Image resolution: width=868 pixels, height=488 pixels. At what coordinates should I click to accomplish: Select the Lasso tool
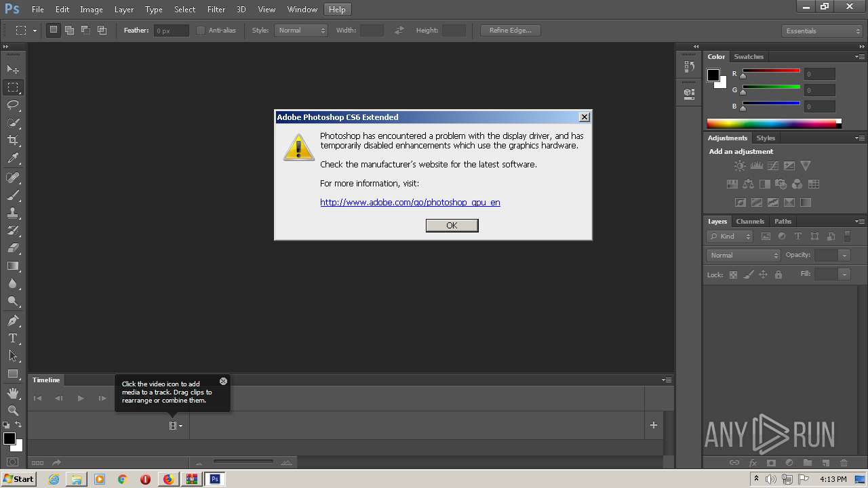[x=13, y=105]
